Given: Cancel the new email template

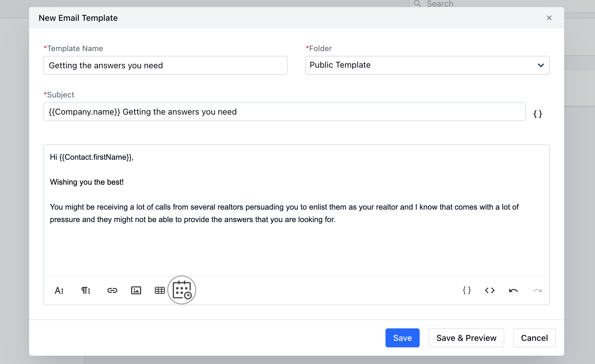Looking at the screenshot, I should click(534, 338).
